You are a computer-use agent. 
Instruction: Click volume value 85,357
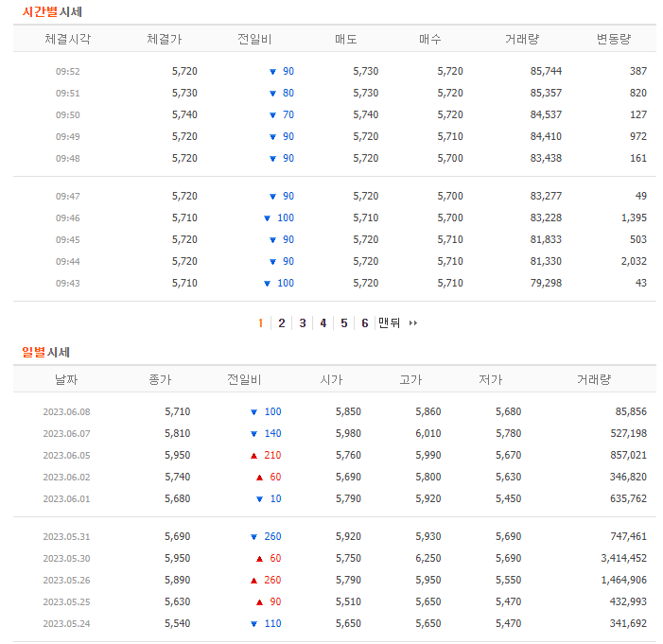pyautogui.click(x=546, y=93)
